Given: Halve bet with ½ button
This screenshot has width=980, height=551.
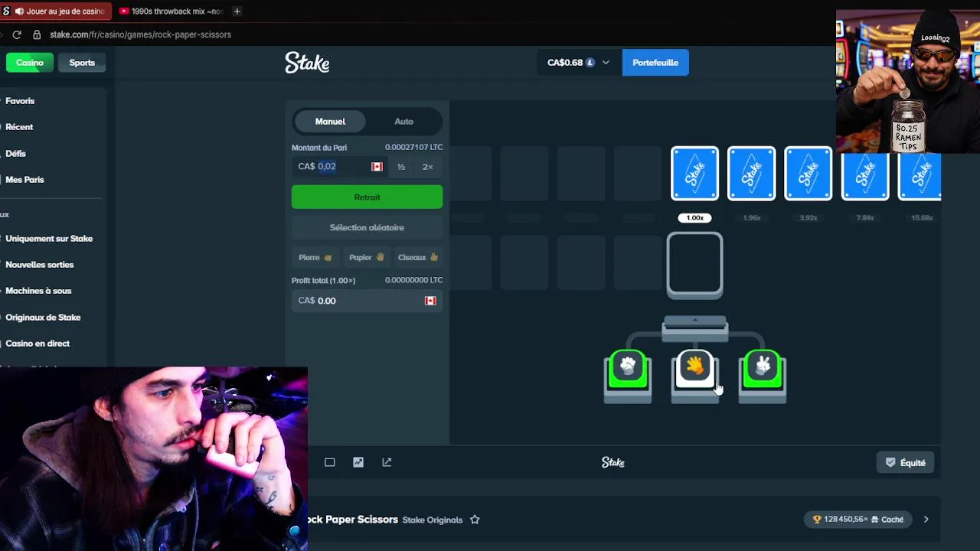Looking at the screenshot, I should (x=401, y=167).
